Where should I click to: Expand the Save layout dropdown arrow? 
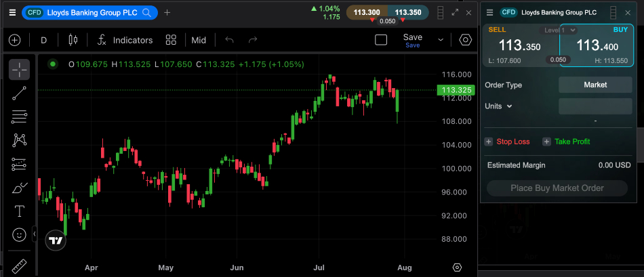[x=441, y=40]
